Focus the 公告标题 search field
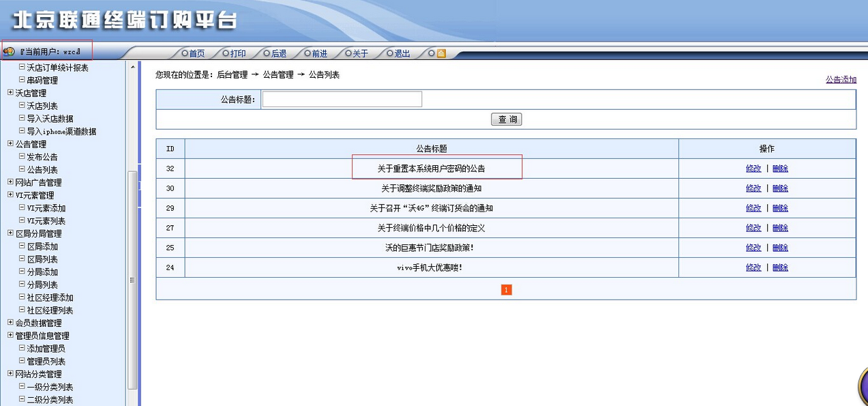The image size is (868, 406). pyautogui.click(x=342, y=100)
